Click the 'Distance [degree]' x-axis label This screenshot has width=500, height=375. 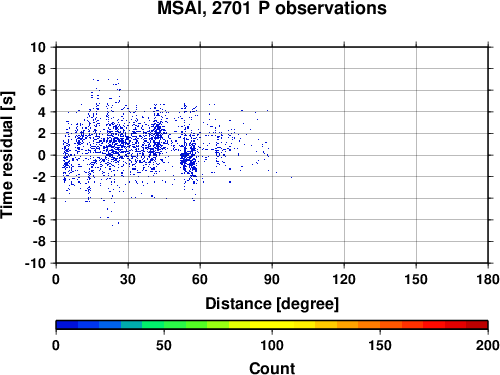[x=272, y=304]
